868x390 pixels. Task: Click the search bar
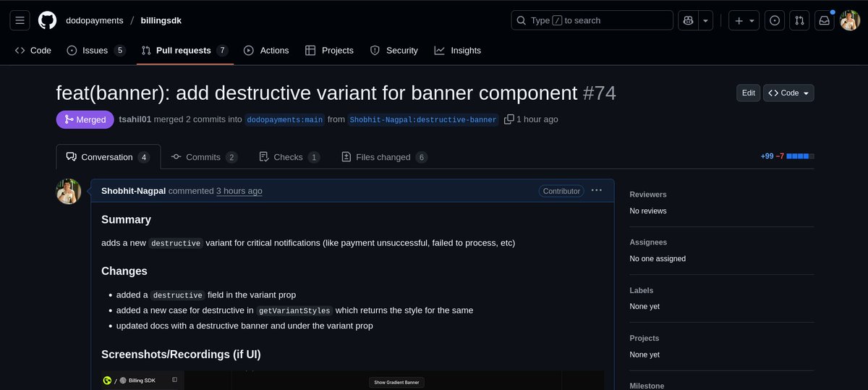coord(592,20)
